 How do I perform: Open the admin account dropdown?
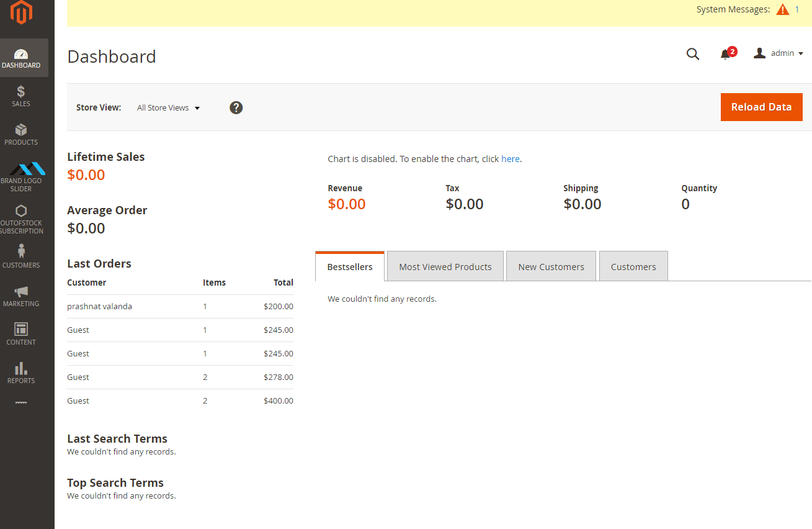(779, 53)
